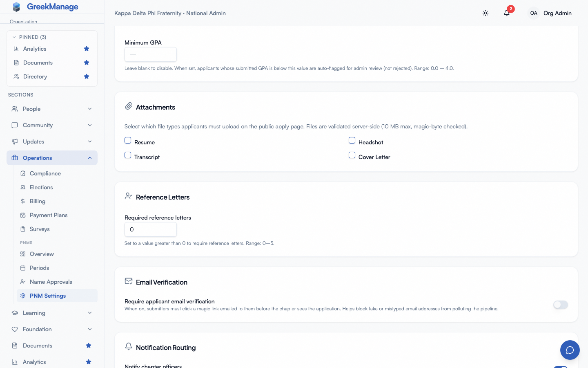Check the Resume attachment checkbox
The width and height of the screenshot is (588, 368).
[x=128, y=140]
